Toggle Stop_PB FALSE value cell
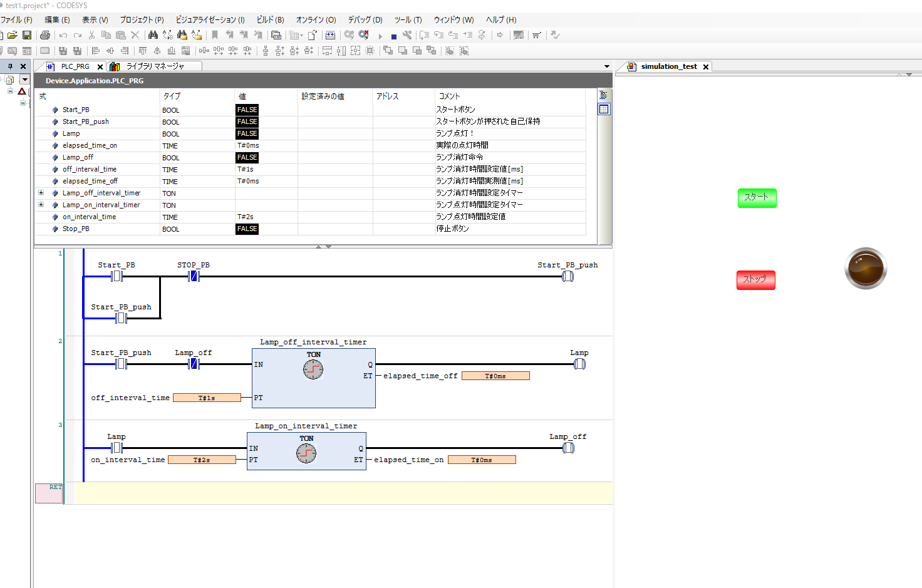The height and width of the screenshot is (588, 922). coord(247,229)
